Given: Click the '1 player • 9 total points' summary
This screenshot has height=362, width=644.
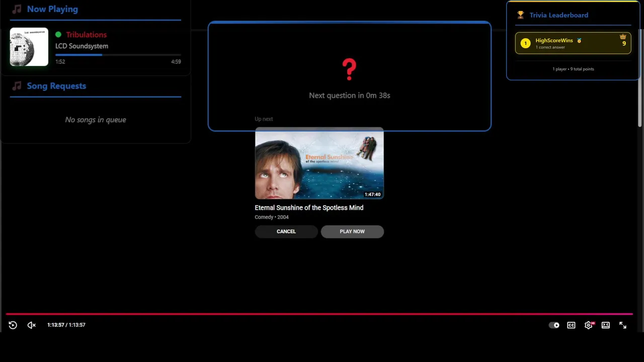Looking at the screenshot, I should coord(573,69).
